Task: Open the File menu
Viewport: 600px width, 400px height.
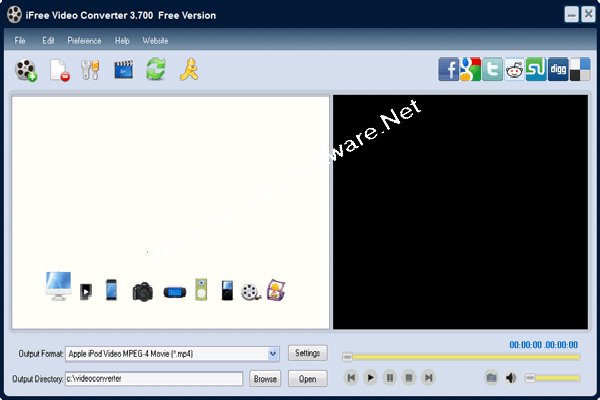Action: 20,41
